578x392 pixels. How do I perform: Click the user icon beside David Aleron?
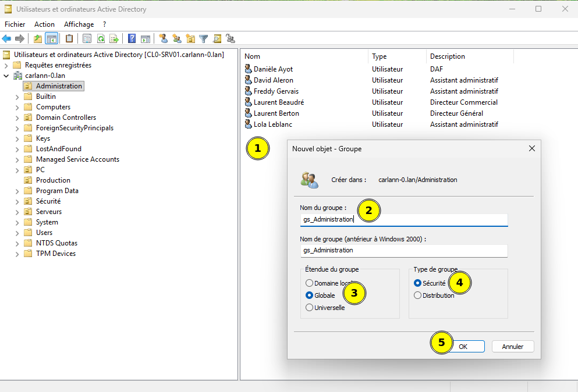point(249,80)
